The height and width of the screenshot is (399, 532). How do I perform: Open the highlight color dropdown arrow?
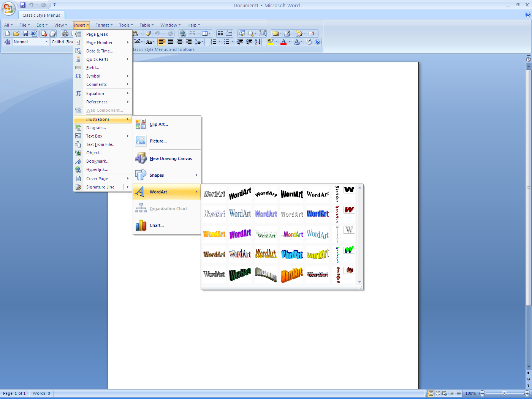coord(276,42)
